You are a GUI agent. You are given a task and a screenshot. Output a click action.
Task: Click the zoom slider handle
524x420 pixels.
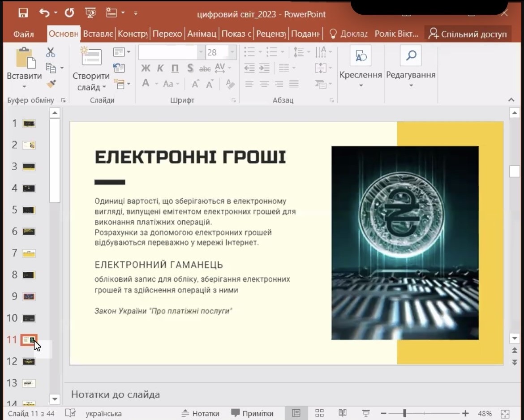(404, 413)
